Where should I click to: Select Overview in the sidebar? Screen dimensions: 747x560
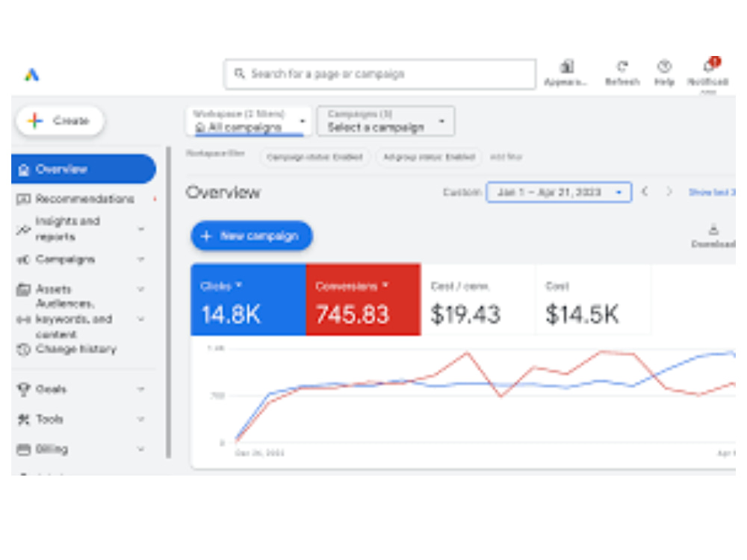tap(84, 169)
